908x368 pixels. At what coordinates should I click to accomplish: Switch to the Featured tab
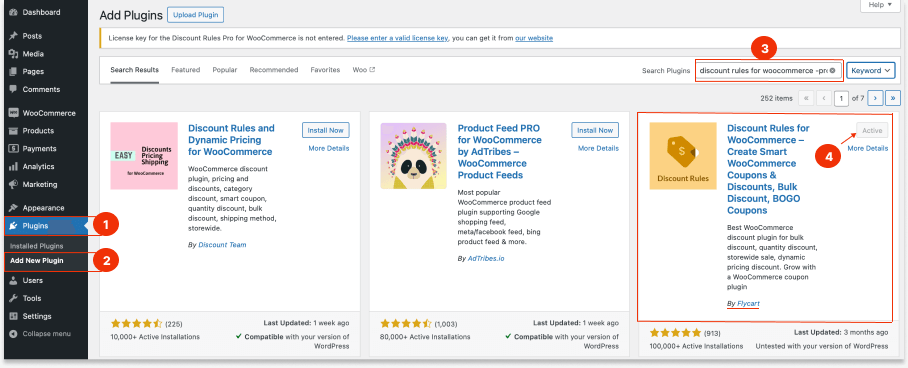(x=185, y=70)
